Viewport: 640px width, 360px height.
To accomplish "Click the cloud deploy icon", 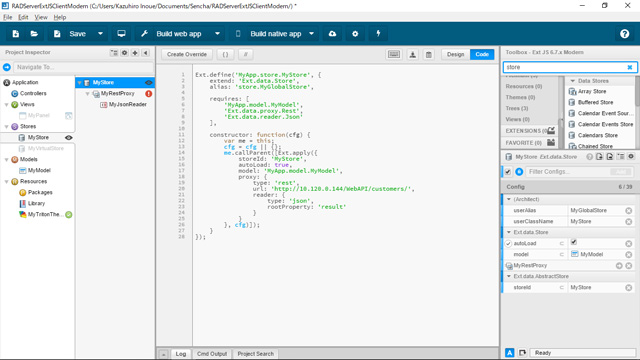I will click(333, 34).
